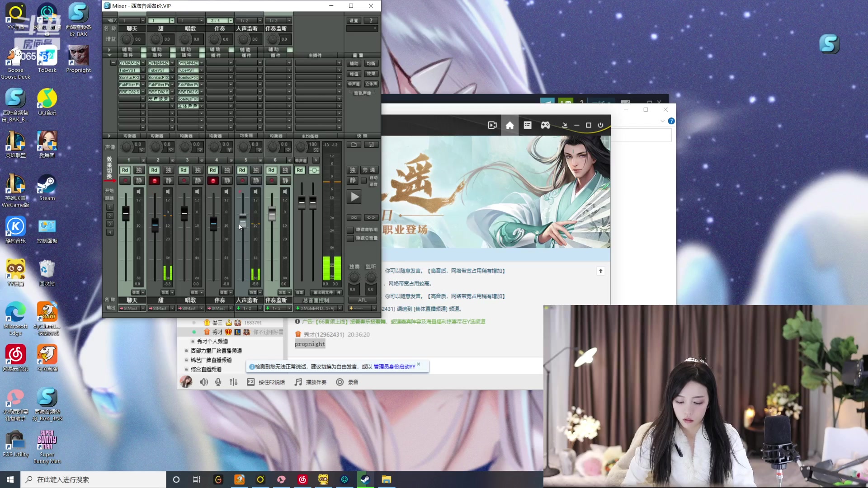The height and width of the screenshot is (488, 868).
Task: Click the 甜 channel gain knob
Action: (156, 39)
